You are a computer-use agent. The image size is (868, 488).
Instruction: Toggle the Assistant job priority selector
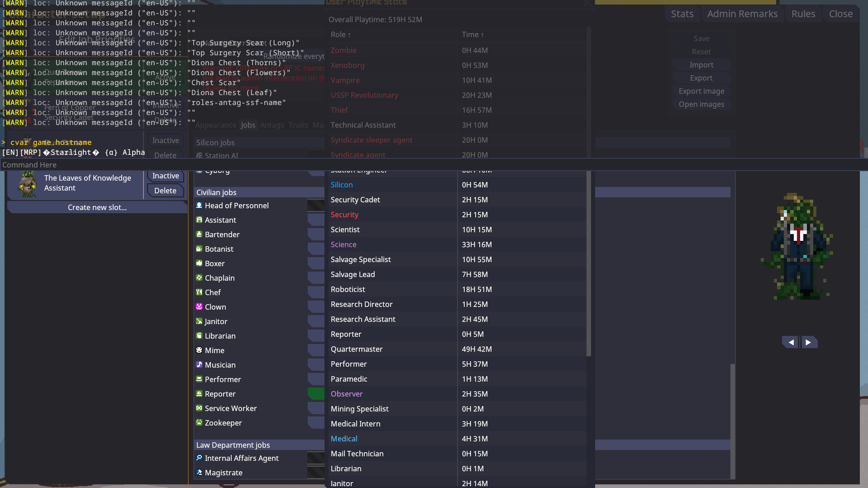point(316,220)
